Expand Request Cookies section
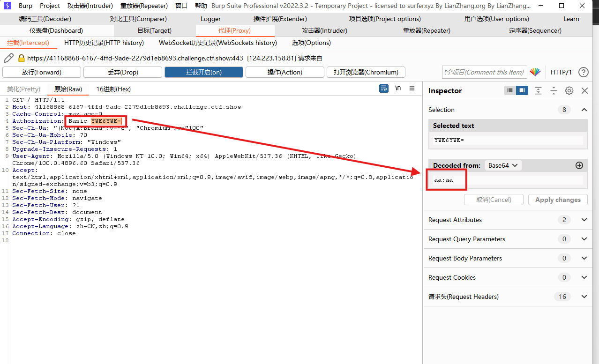This screenshot has width=599, height=364. (x=584, y=277)
